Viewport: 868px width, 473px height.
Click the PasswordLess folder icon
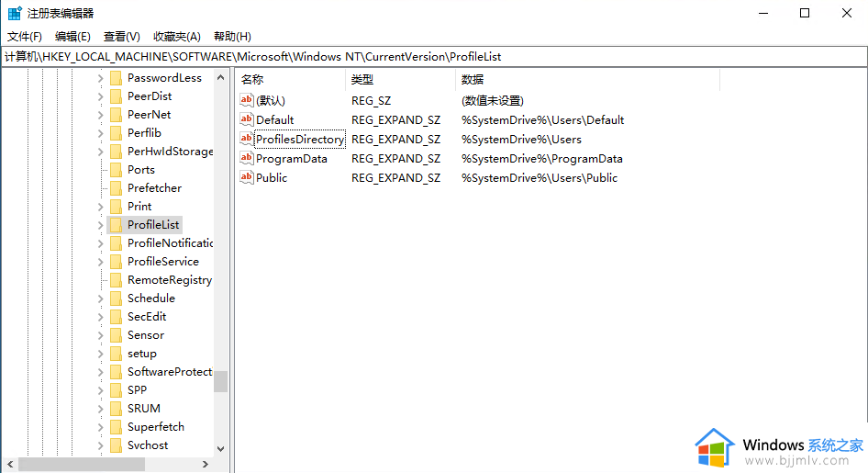pos(116,78)
